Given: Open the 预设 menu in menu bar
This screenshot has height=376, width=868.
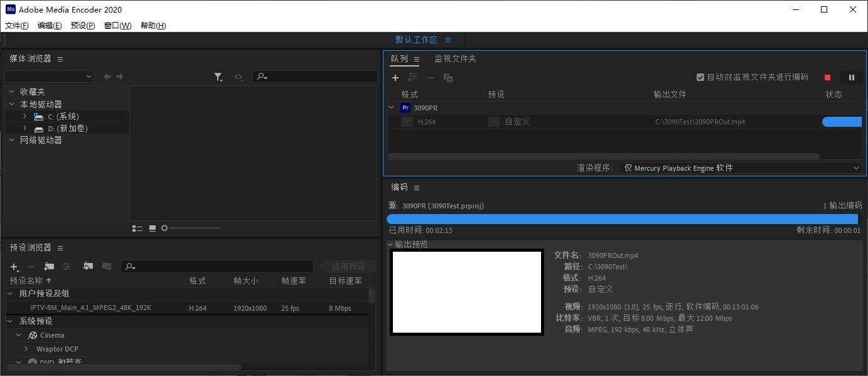Looking at the screenshot, I should pyautogui.click(x=82, y=25).
